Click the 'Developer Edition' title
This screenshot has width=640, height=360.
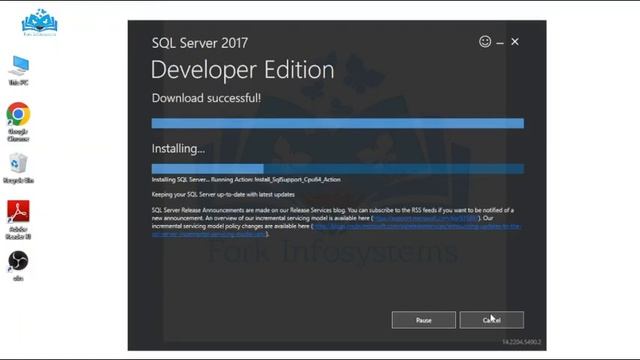coord(242,70)
